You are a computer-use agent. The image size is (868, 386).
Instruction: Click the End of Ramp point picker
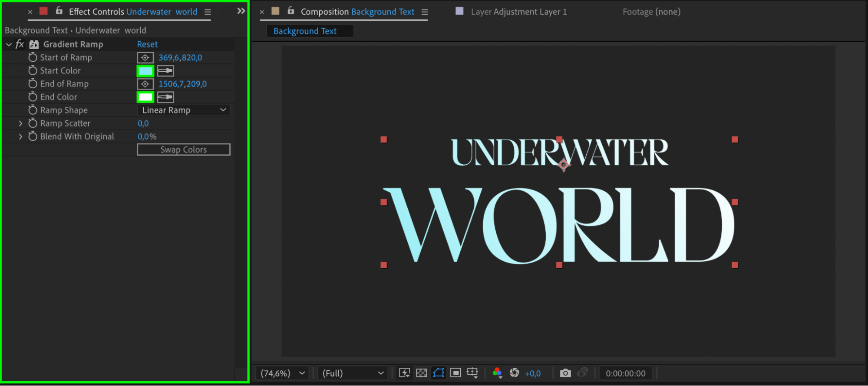(145, 84)
